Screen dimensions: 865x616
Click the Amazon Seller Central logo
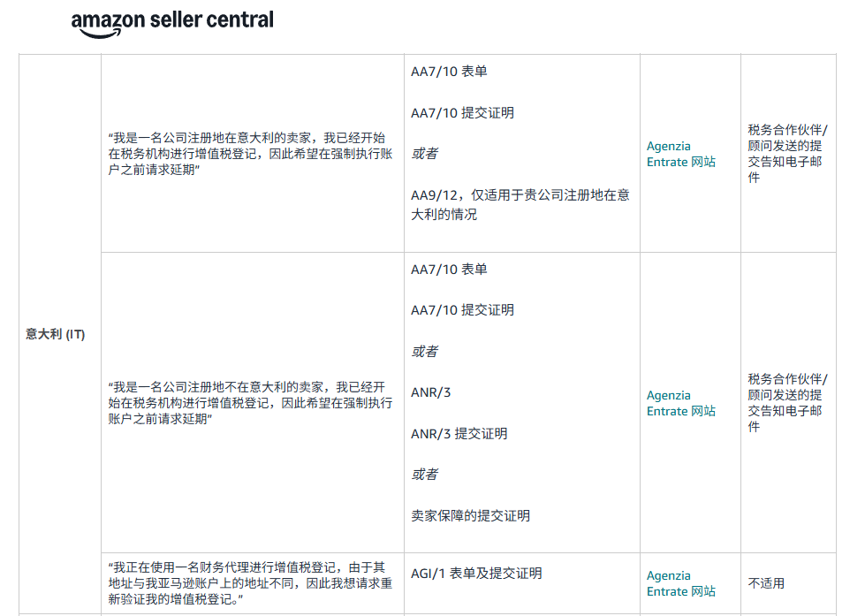click(x=172, y=20)
